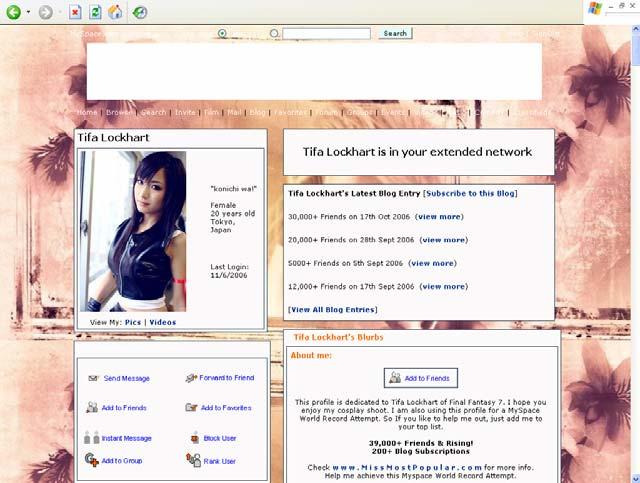Click the Add to Group icon
The image size is (640, 483).
pos(92,461)
